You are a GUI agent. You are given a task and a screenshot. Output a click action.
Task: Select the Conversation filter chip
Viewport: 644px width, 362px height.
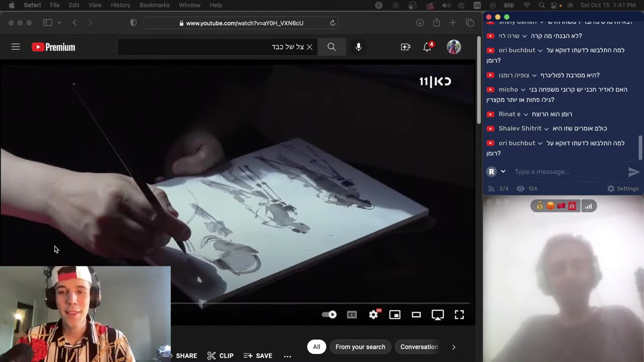(419, 347)
